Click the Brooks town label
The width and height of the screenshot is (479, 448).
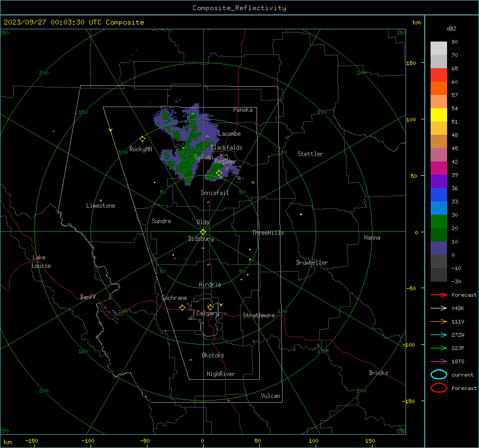[378, 373]
